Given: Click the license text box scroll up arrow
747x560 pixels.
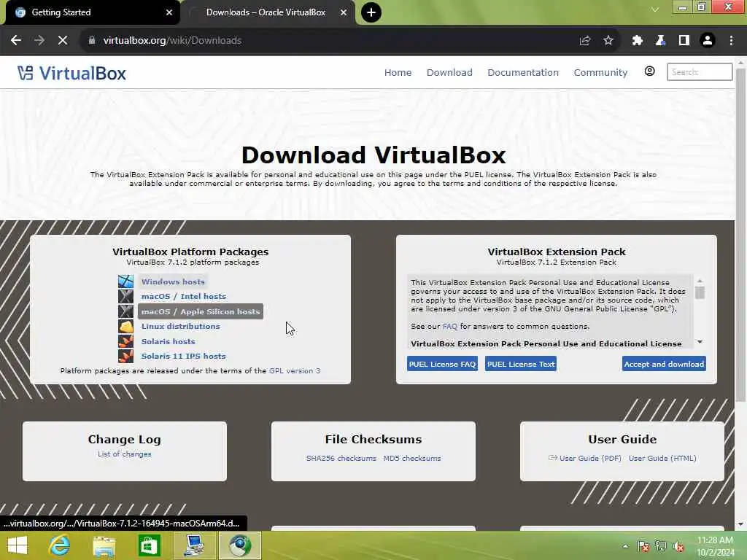Looking at the screenshot, I should click(700, 281).
